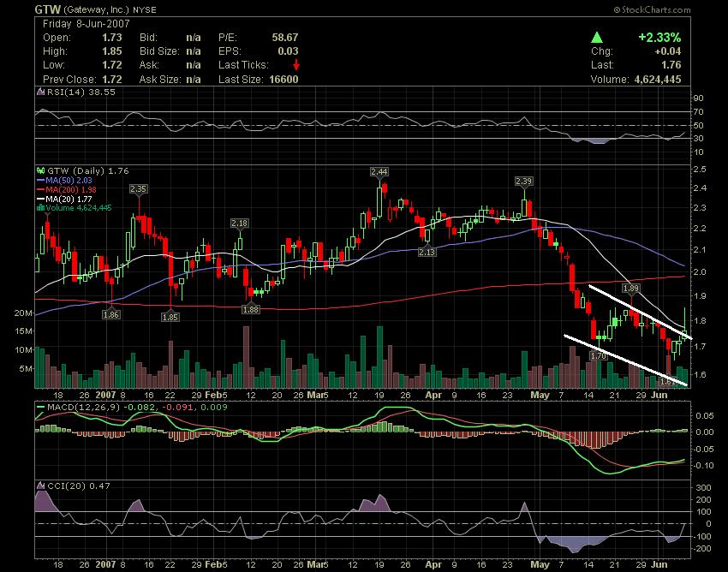Viewport: 728px width, 572px height.
Task: Click the 2.35 peak price marker
Action: click(139, 189)
